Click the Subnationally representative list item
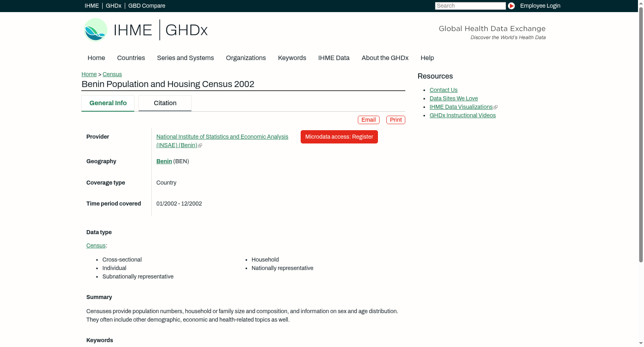 pyautogui.click(x=138, y=276)
